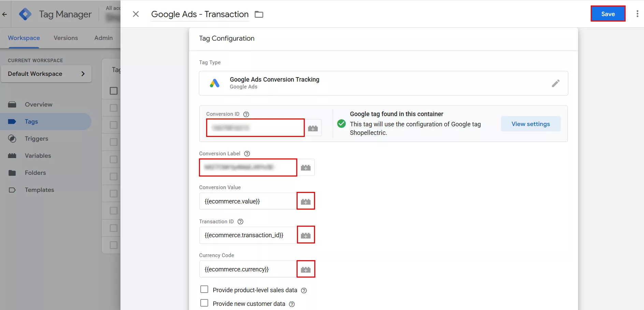Insert variable for Conversion Value field
The height and width of the screenshot is (310, 644).
[x=305, y=201]
